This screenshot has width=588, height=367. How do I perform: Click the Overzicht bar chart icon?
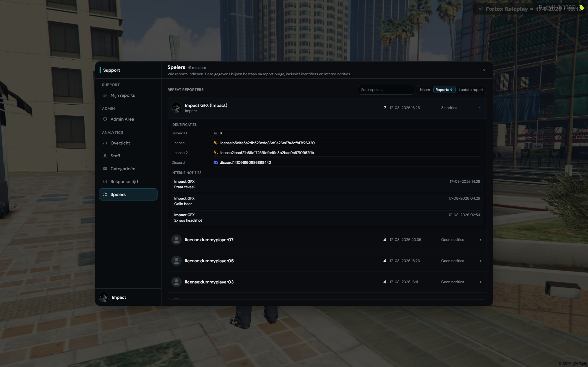click(105, 143)
